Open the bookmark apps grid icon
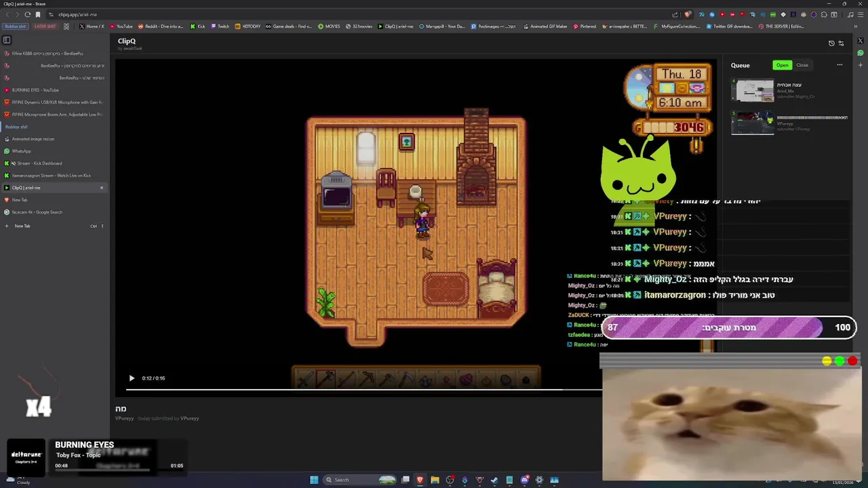868x488 pixels. 66,26
